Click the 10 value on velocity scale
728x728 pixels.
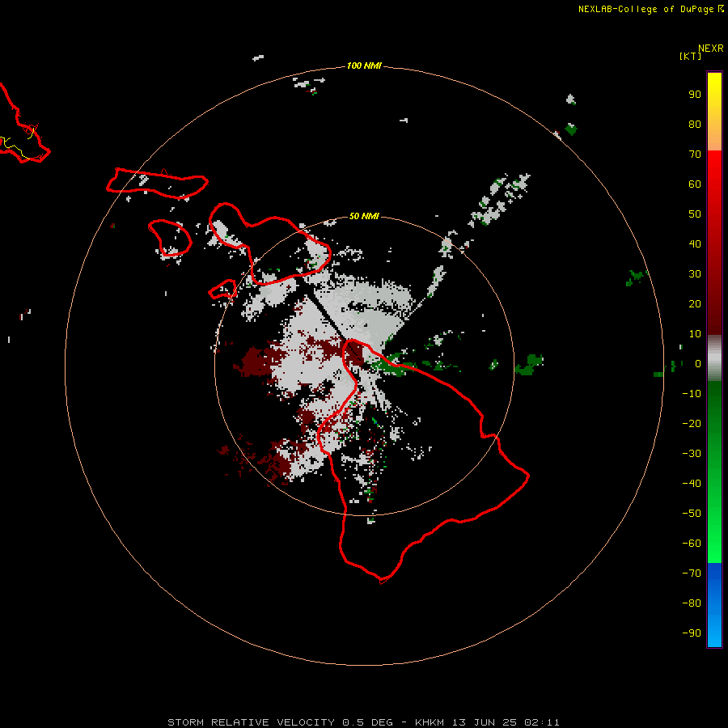[x=695, y=334]
